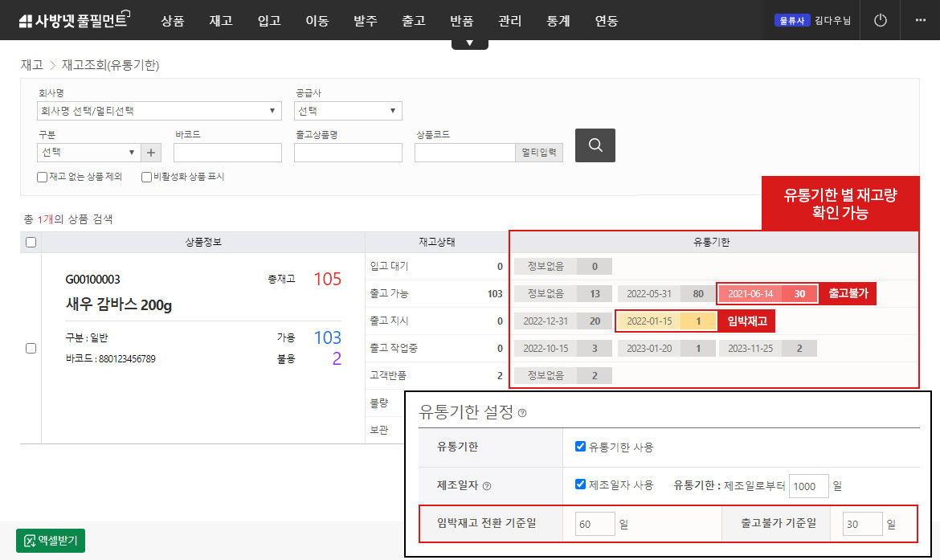
Task: Click help icon next to 유통기한 설정
Action: [x=522, y=414]
